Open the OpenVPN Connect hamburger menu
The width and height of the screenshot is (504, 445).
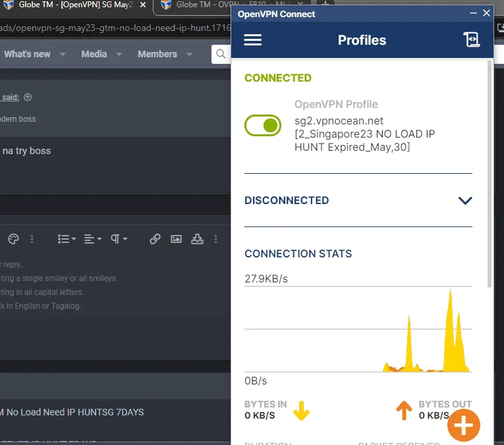(252, 39)
